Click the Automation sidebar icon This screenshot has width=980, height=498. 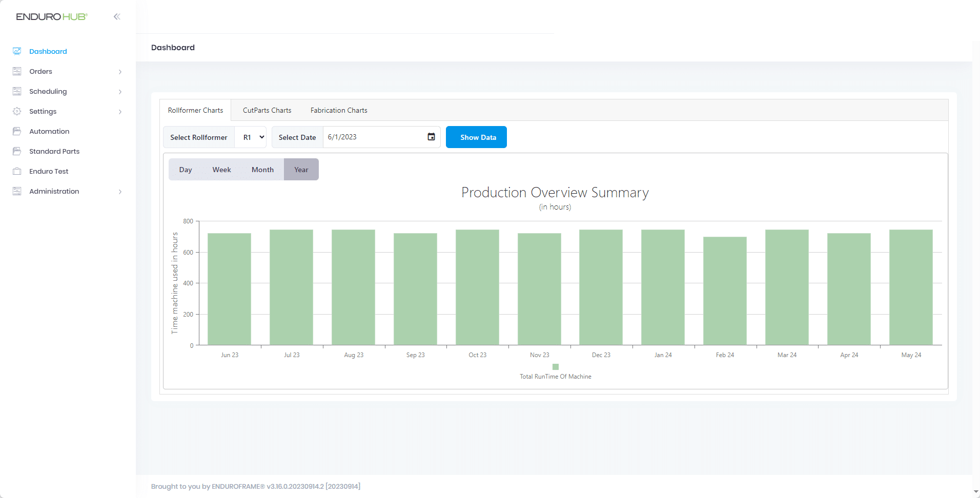(x=17, y=131)
